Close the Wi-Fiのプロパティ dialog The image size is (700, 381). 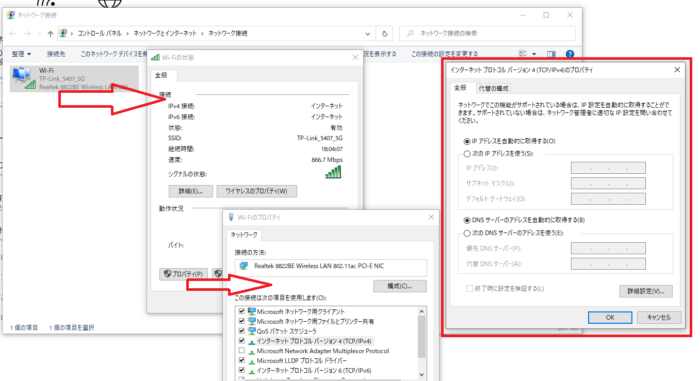coord(431,217)
